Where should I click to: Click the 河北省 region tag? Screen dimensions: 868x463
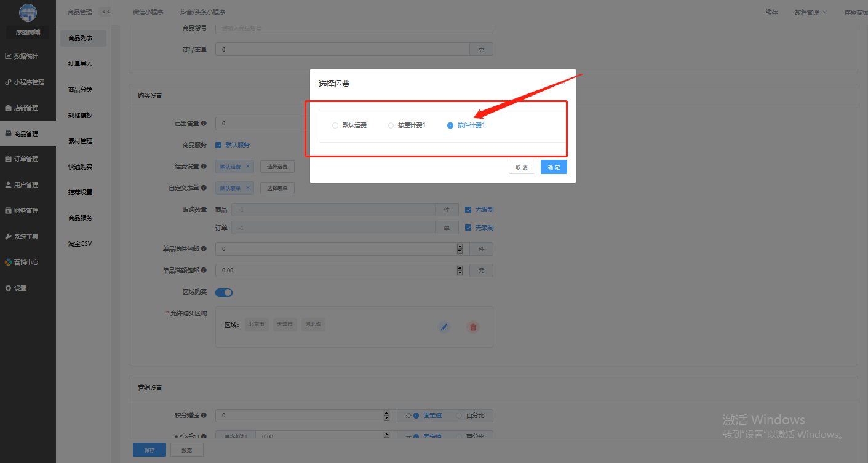point(314,325)
